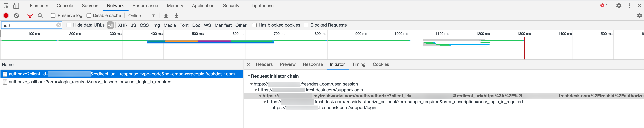Collapse the Request initiator chain section
This screenshot has height=128, width=644.
[x=249, y=76]
